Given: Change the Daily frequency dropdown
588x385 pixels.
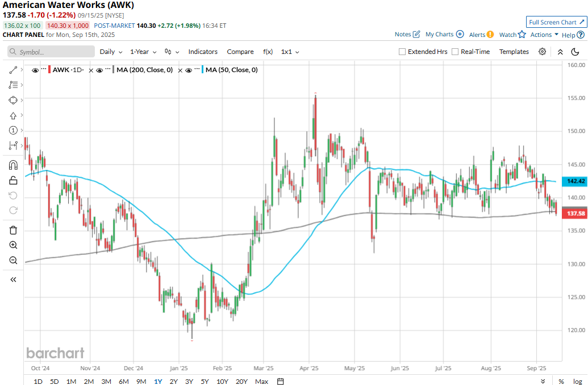Looking at the screenshot, I should click(111, 52).
